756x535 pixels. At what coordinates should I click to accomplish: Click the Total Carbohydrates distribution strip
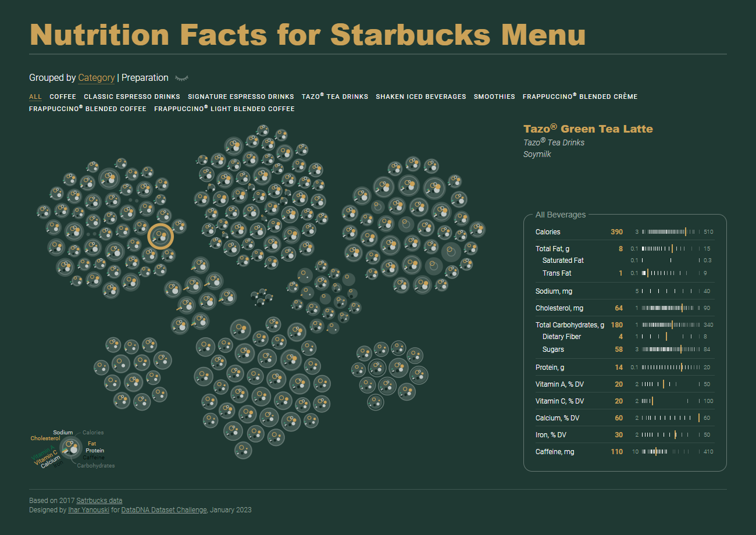pos(671,325)
